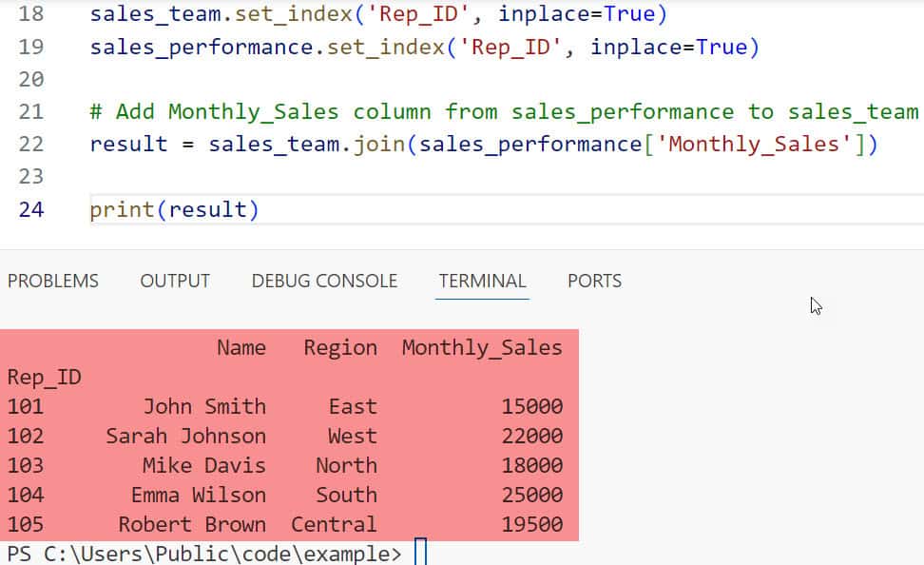Open the OUTPUT panel tab
The image size is (924, 565).
coord(175,281)
